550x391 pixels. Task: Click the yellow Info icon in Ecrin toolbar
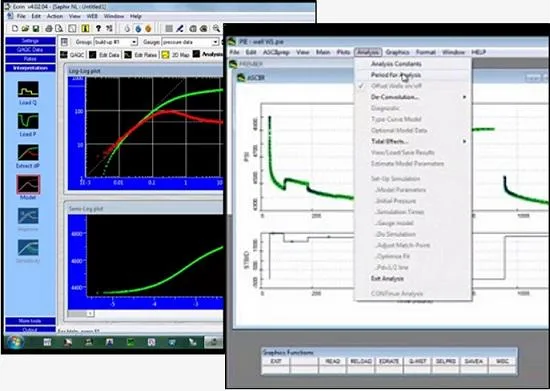[x=85, y=28]
